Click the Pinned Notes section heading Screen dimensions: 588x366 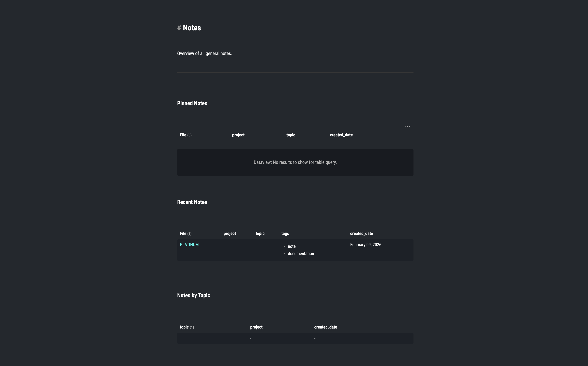point(192,103)
